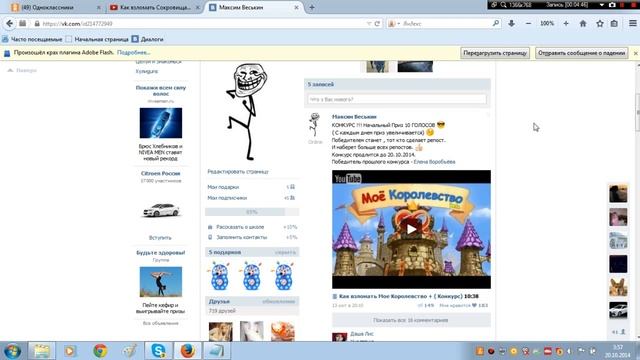Open the search engine dropdown arrow
The height and width of the screenshot is (360, 640).
tap(399, 24)
